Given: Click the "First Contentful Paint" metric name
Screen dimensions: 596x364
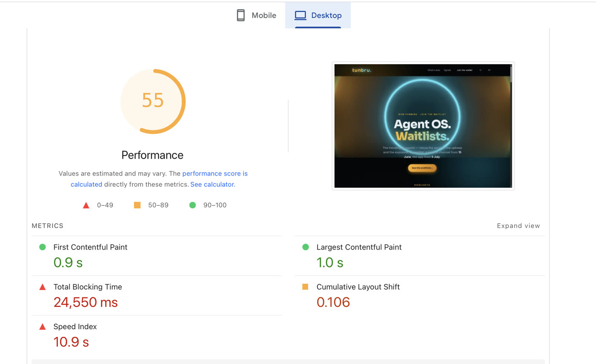Looking at the screenshot, I should (x=90, y=247).
